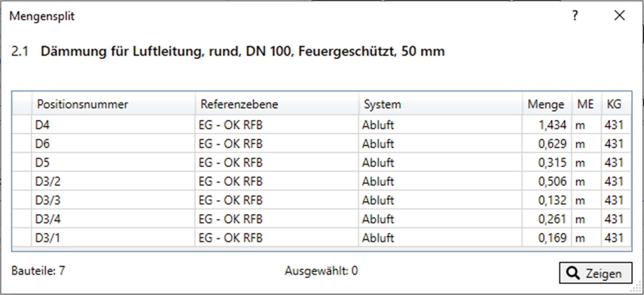Select the row with position D5
This screenshot has height=295, width=644.
43,163
